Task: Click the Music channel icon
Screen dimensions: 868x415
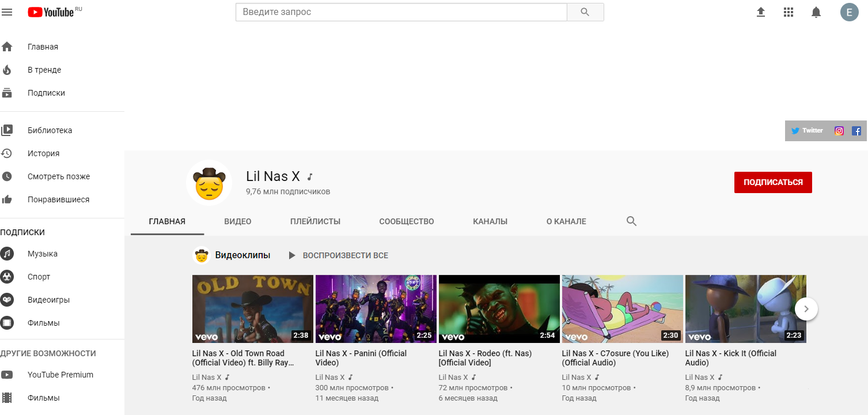Action: [7, 254]
